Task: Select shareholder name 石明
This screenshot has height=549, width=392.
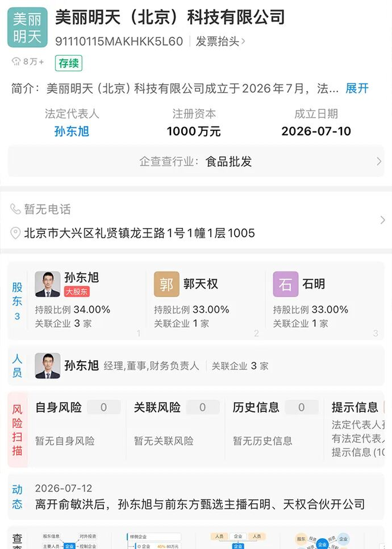Action: click(313, 283)
